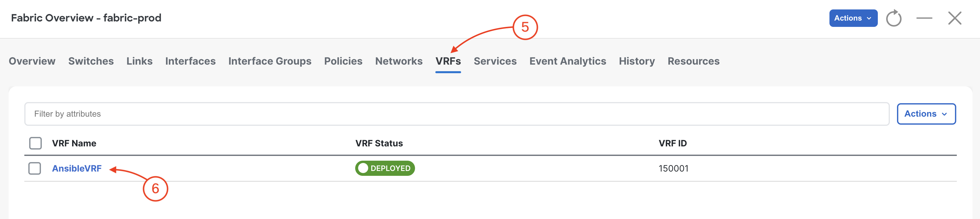Switch to the Overview tab

pyautogui.click(x=32, y=61)
